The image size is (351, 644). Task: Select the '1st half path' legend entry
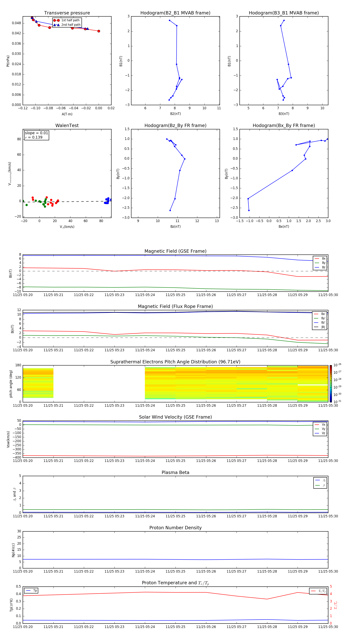pos(66,20)
